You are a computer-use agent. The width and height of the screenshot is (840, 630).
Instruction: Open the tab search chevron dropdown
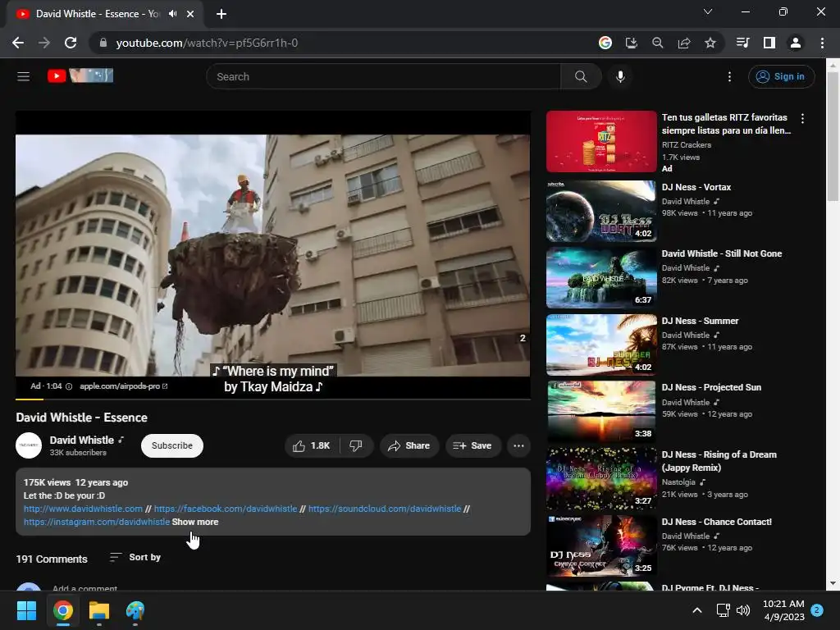coord(708,11)
